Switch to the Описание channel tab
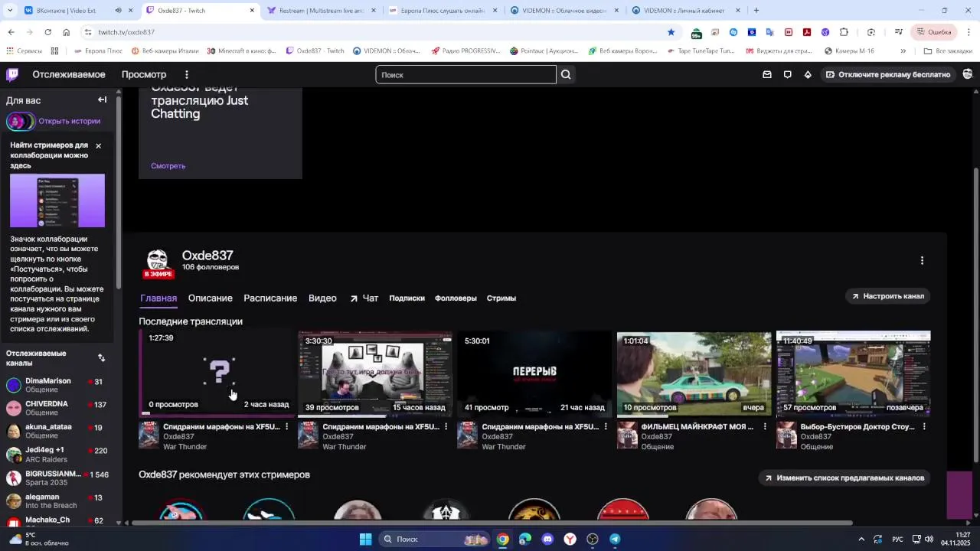Viewport: 980px width, 551px height. coord(210,298)
